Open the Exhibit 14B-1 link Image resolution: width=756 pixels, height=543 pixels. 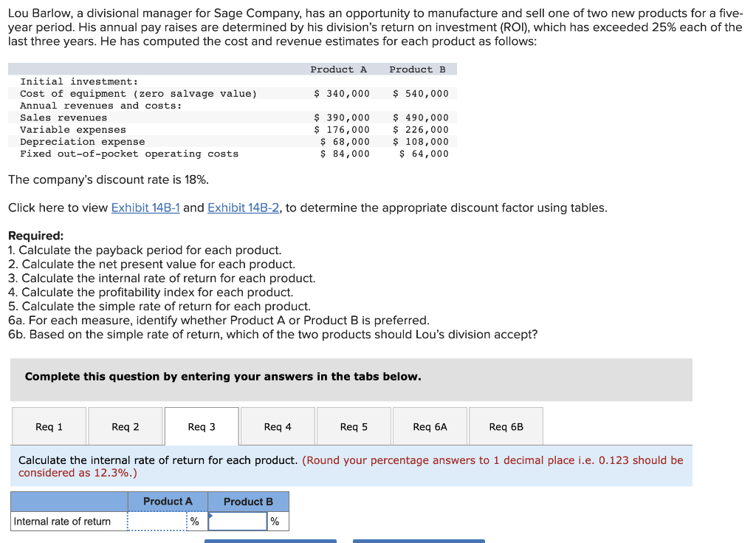coord(145,208)
